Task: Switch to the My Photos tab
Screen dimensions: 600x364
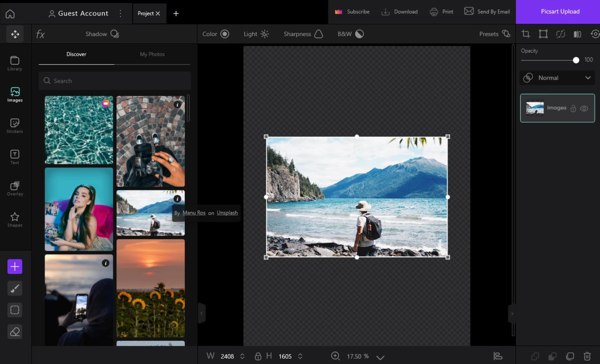Action: tap(152, 54)
